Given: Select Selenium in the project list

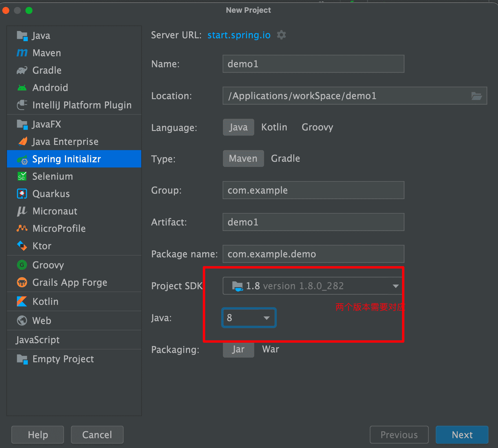Looking at the screenshot, I should pyautogui.click(x=74, y=176).
